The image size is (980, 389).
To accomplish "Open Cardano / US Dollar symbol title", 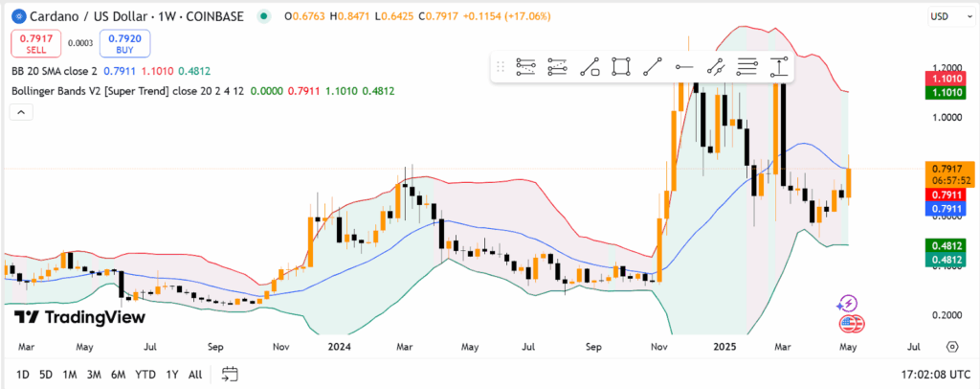I will coord(136,16).
